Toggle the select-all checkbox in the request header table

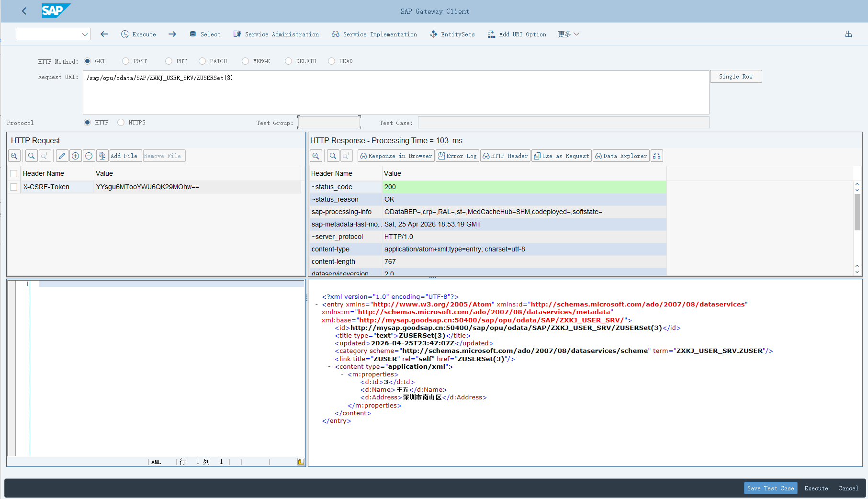pyautogui.click(x=13, y=173)
